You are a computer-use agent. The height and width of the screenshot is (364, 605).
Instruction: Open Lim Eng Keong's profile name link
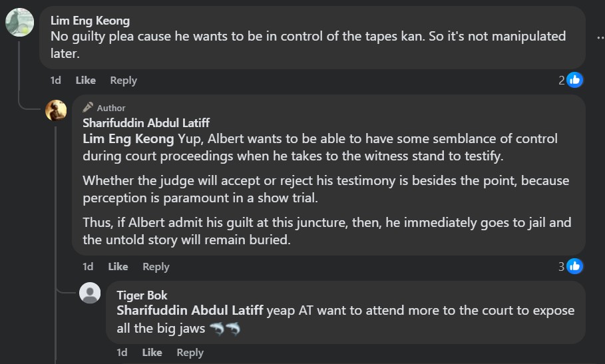89,21
